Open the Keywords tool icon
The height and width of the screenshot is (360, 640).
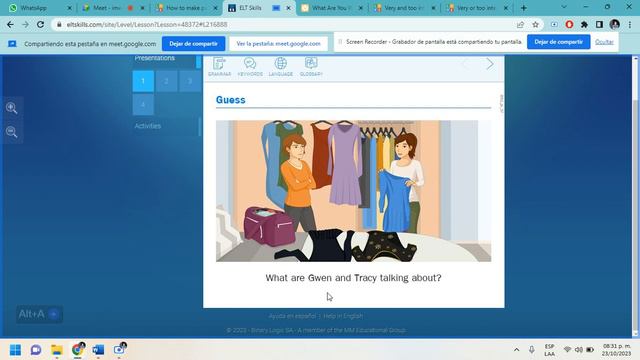pos(250,67)
